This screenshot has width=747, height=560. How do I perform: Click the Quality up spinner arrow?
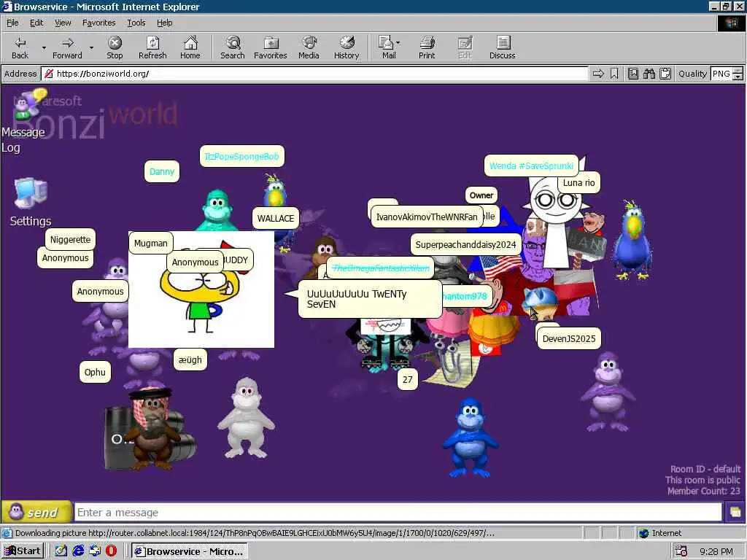click(738, 71)
